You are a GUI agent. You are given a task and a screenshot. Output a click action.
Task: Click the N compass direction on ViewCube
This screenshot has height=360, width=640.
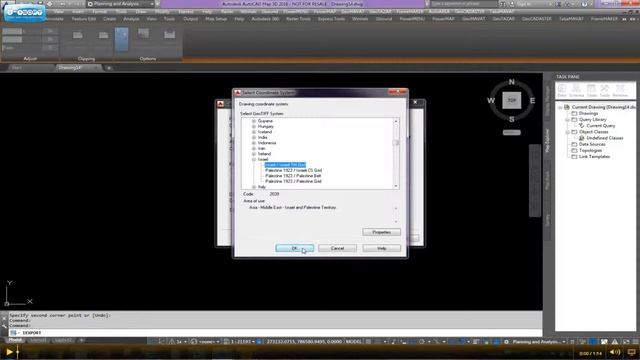(x=511, y=82)
